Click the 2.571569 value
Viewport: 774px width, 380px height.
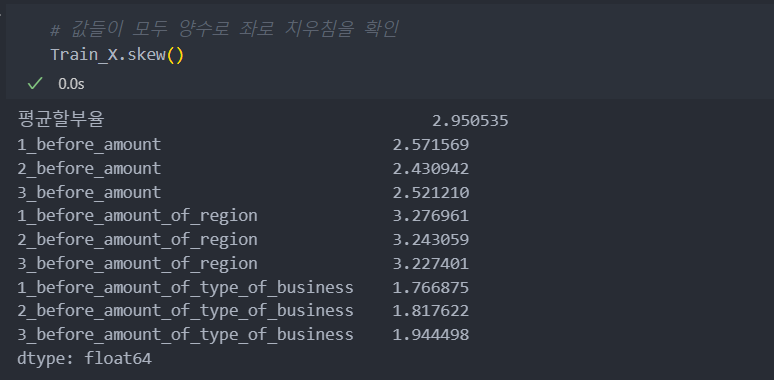coord(430,145)
